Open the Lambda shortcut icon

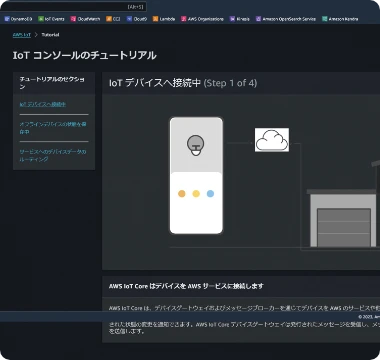pyautogui.click(x=155, y=19)
